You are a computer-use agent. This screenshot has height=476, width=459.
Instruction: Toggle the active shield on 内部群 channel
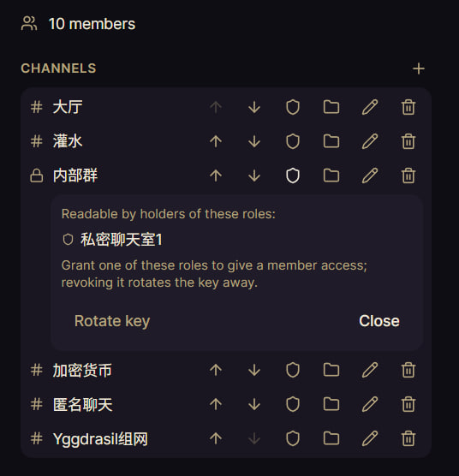click(x=293, y=176)
